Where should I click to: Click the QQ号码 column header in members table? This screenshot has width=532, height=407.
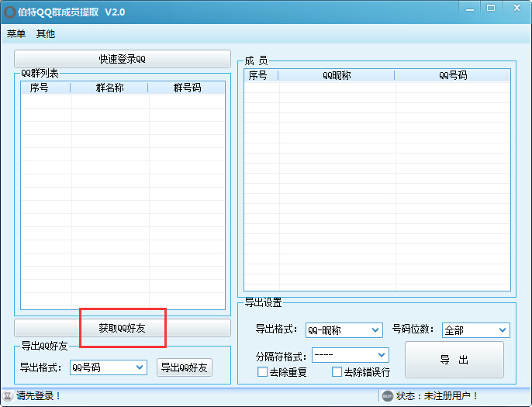pos(453,75)
